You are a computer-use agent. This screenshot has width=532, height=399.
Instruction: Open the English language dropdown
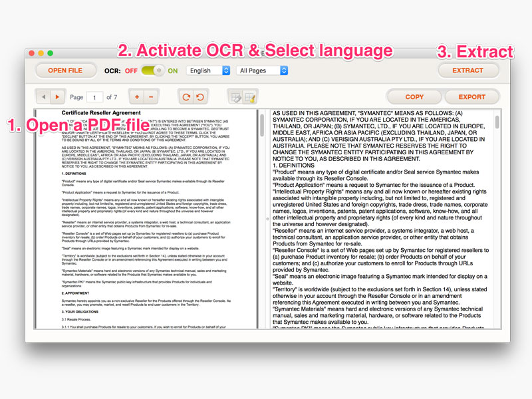pos(208,70)
